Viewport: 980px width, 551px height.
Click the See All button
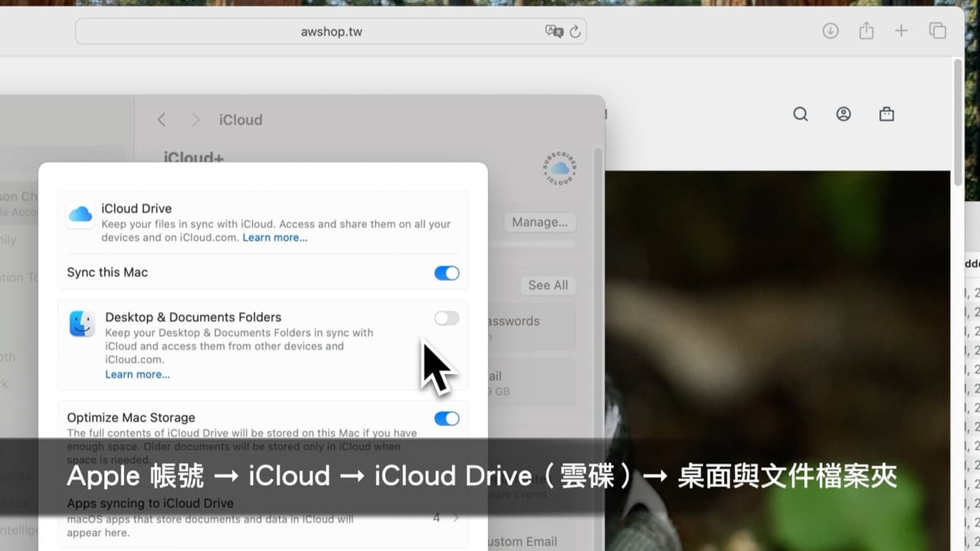[x=548, y=285]
